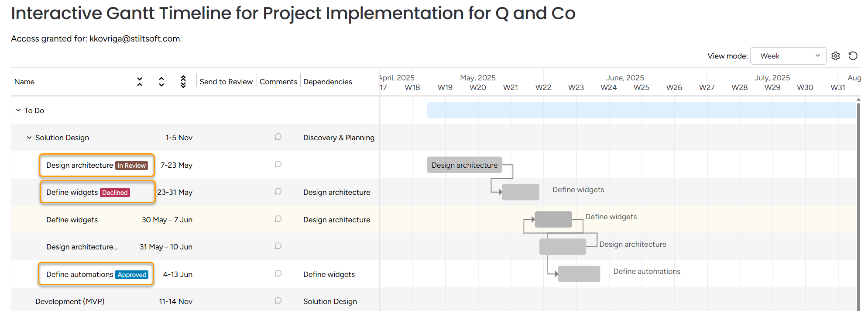Open comments for Solution Design row
868x311 pixels.
coord(278,137)
